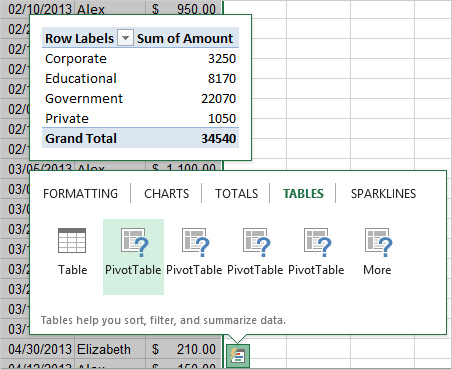Click the 950.00 amount cell
452x370 pixels.
[184, 9]
